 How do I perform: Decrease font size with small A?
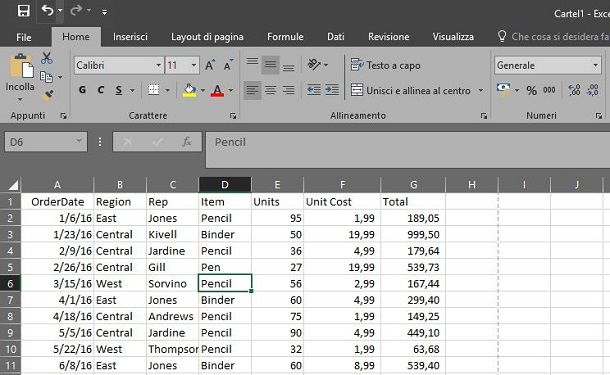(x=228, y=65)
